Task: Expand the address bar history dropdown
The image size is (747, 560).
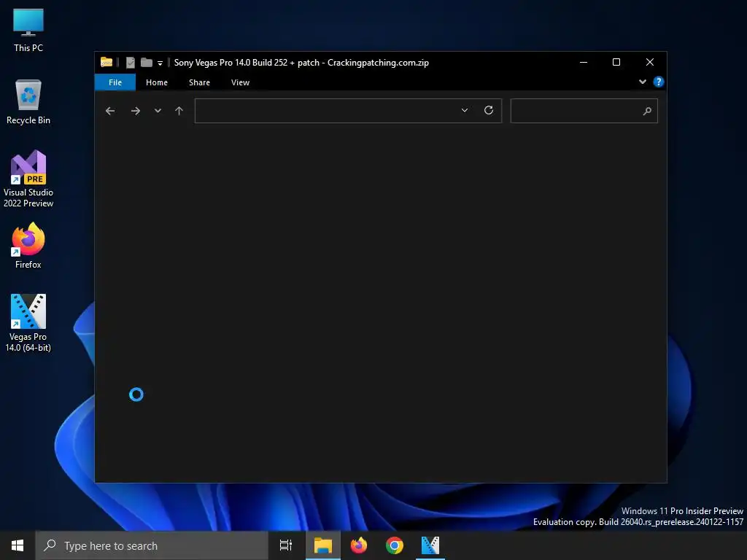Action: click(465, 111)
